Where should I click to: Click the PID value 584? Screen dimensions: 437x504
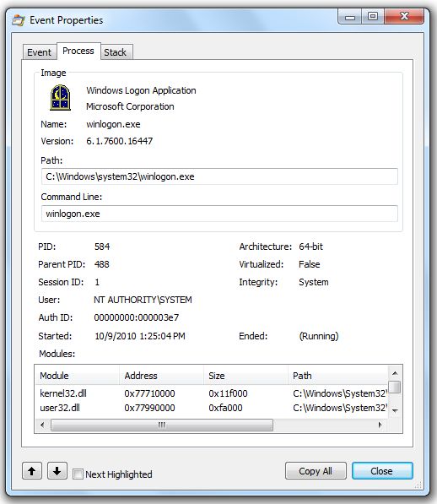[x=102, y=247]
